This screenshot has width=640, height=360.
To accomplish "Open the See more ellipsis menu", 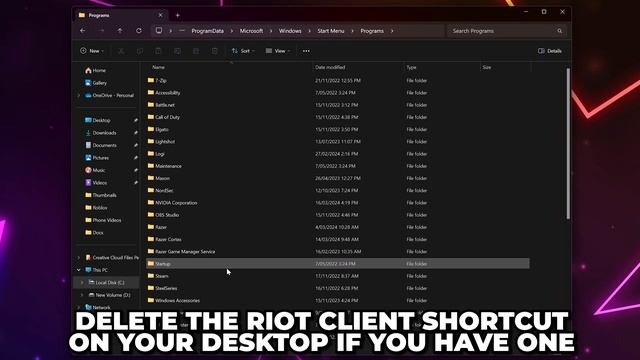I will (306, 51).
